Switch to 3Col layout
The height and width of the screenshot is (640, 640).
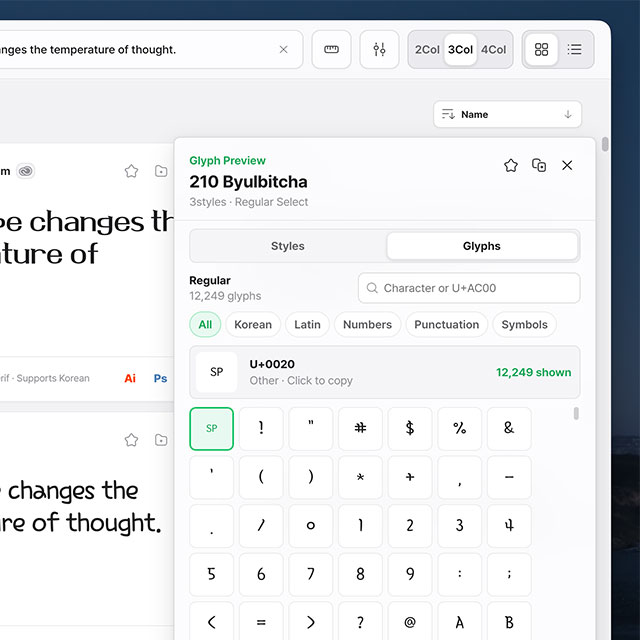point(460,49)
